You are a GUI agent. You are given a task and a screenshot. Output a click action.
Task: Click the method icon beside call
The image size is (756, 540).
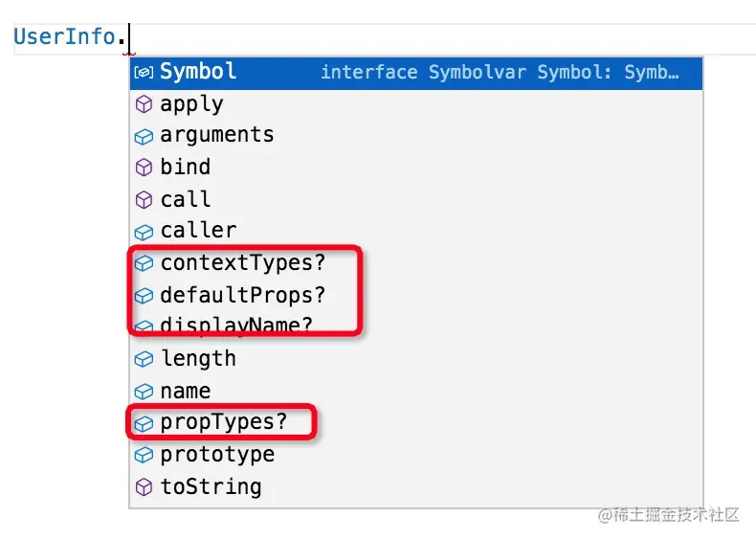(x=144, y=200)
